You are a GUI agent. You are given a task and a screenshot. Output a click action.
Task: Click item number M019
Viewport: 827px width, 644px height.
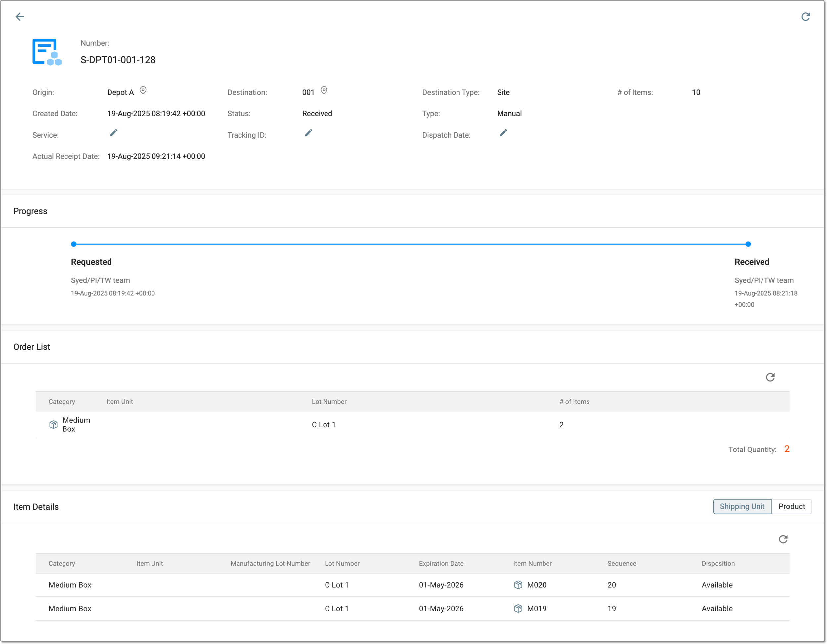tap(537, 608)
